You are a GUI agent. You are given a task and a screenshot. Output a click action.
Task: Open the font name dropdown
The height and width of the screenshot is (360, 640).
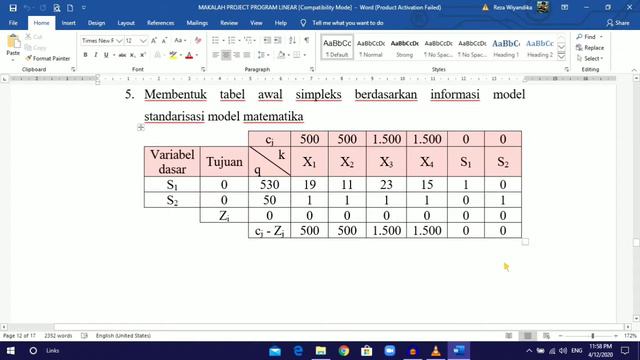[x=119, y=40]
